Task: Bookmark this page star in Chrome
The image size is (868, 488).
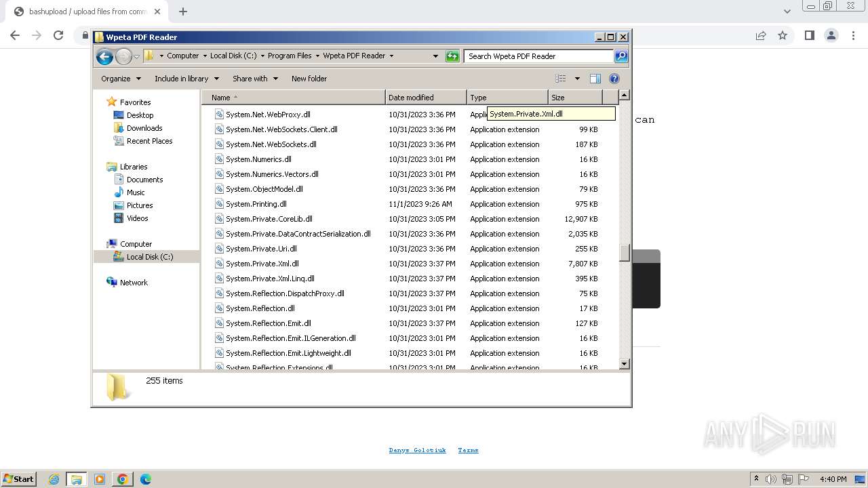Action: pos(783,35)
